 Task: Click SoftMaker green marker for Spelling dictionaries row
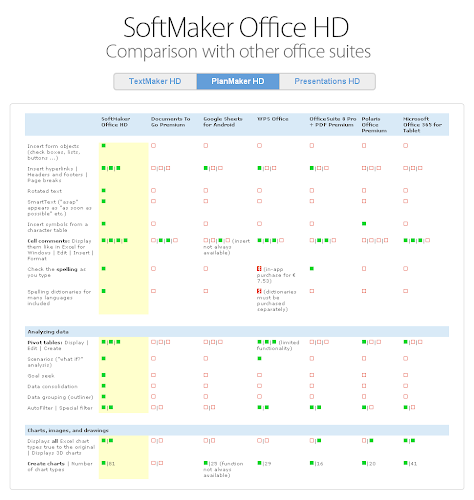click(x=104, y=291)
